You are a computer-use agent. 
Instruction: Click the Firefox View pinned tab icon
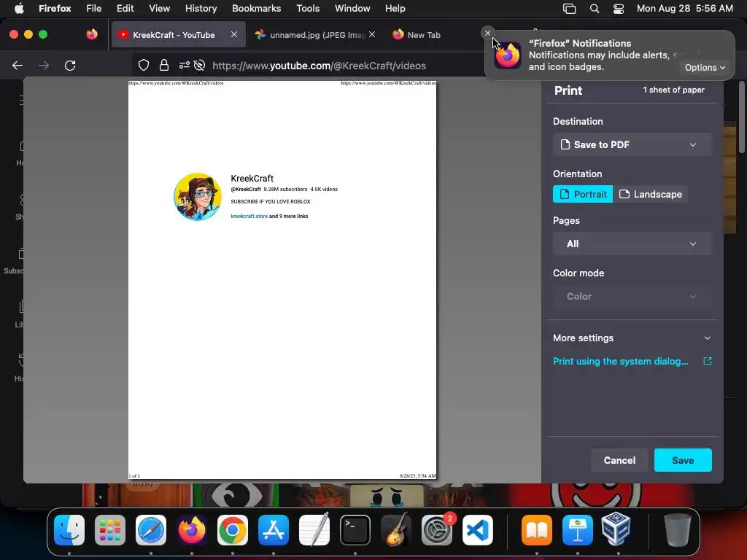92,34
